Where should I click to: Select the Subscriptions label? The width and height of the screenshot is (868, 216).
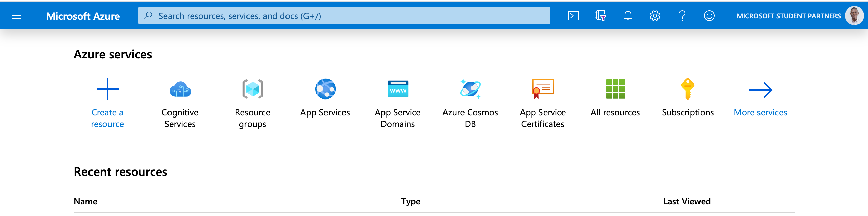[x=688, y=112]
